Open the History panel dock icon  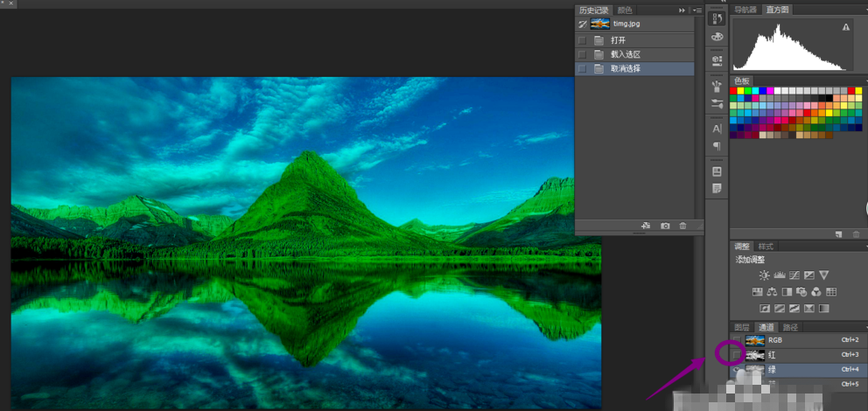tap(717, 18)
